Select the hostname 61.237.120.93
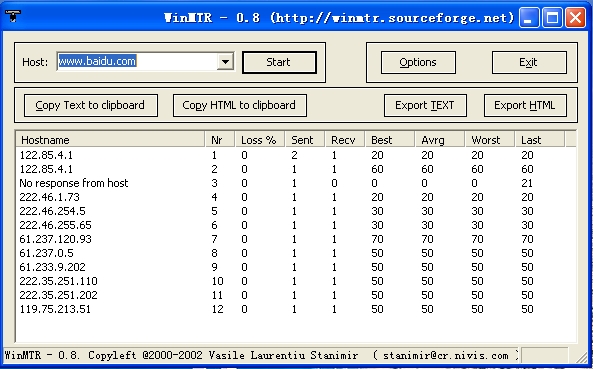593x369 pixels. click(56, 239)
